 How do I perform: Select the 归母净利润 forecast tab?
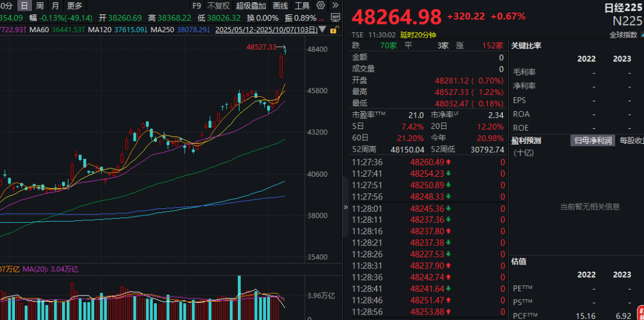(x=592, y=141)
